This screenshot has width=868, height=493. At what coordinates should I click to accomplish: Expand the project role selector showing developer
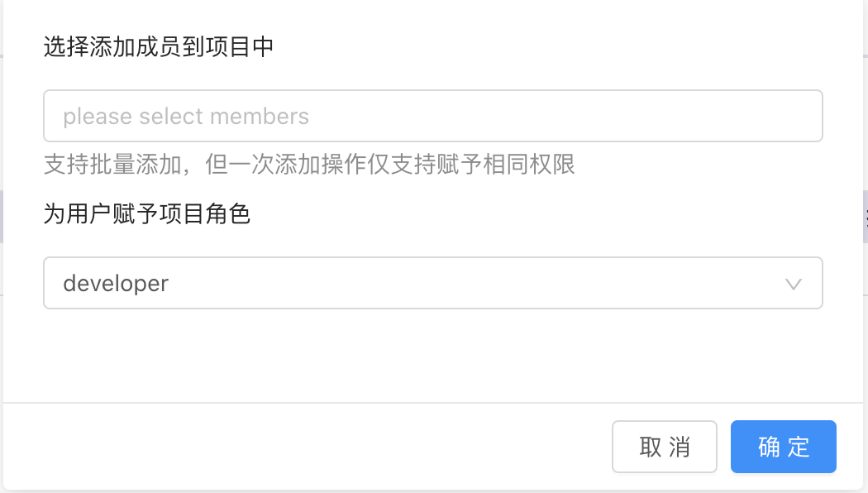(433, 283)
